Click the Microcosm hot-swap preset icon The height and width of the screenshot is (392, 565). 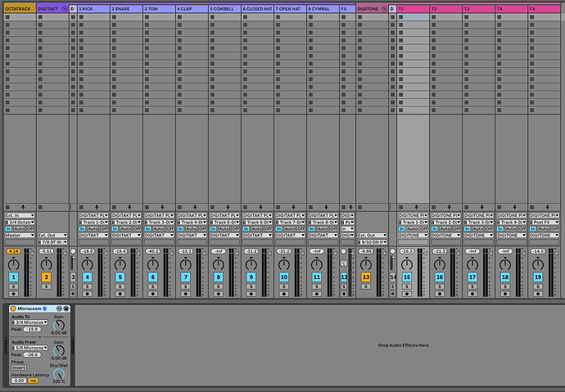pos(56,308)
